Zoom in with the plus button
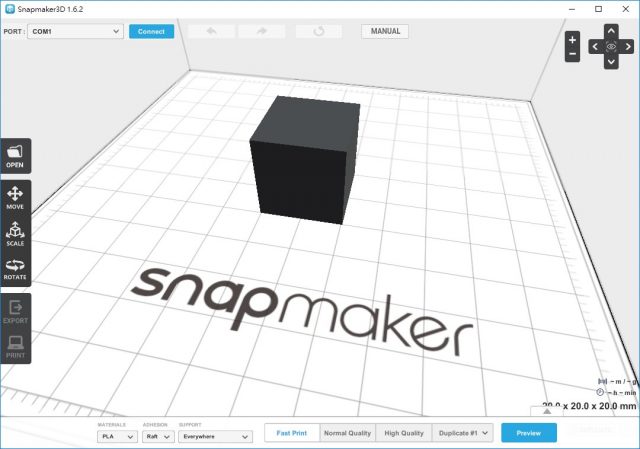This screenshot has width=640, height=449. [x=572, y=40]
